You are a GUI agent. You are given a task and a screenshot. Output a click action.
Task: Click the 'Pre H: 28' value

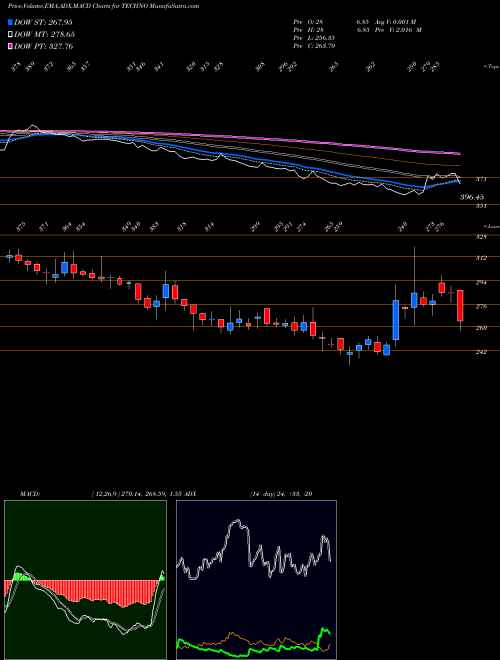pyautogui.click(x=309, y=30)
